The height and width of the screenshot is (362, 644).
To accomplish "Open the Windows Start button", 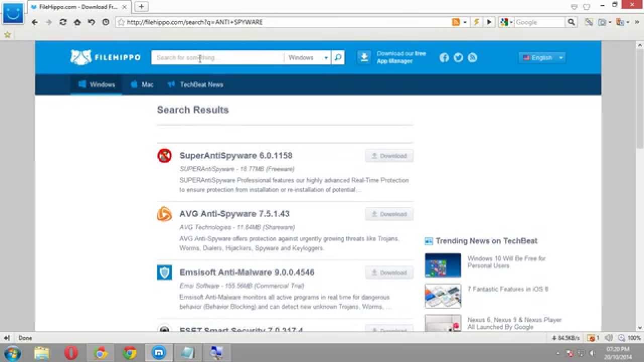I will click(12, 353).
